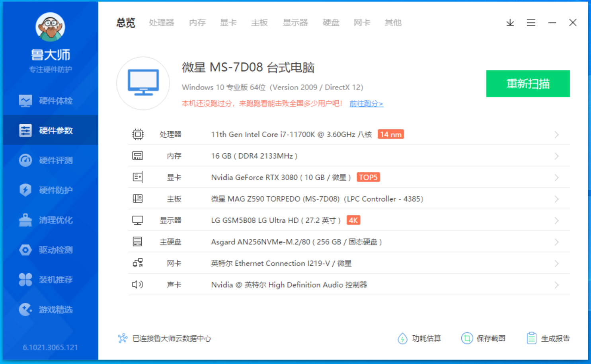The width and height of the screenshot is (591, 364).
Task: Switch to the 内存 tab
Action: (197, 23)
